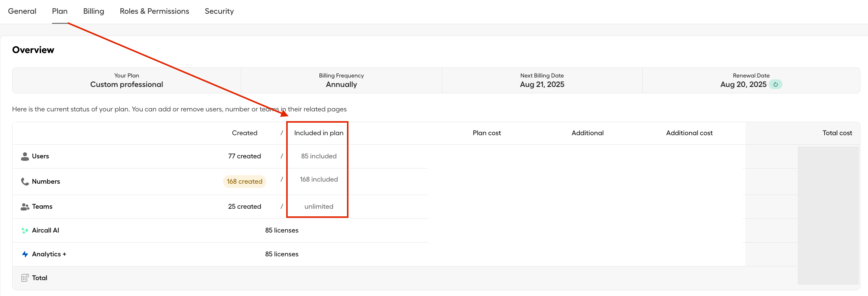868x296 pixels.
Task: Click the 85 included users value
Action: 319,156
